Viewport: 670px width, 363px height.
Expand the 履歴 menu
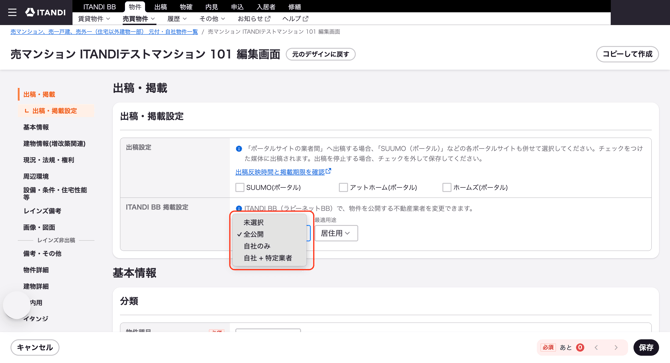click(x=177, y=19)
